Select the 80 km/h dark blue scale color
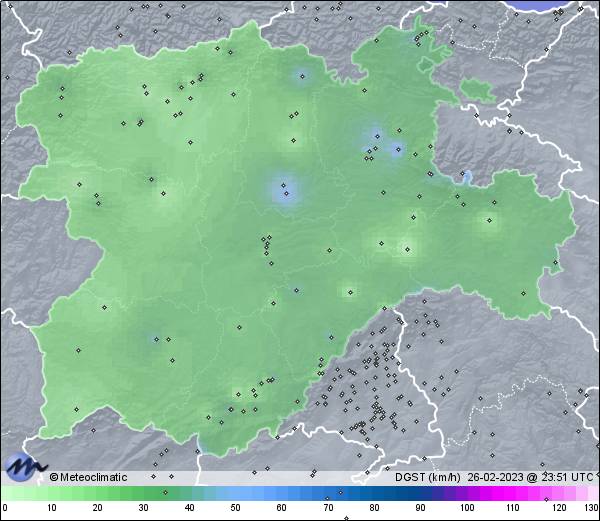Viewport: 600px width, 521px height. (x=373, y=494)
